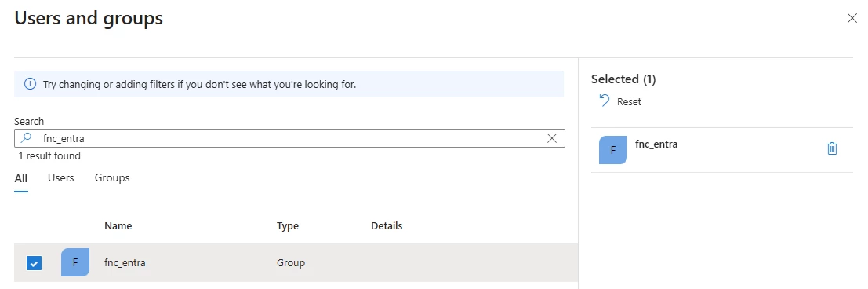
Task: Click the F avatar in results row
Action: (x=75, y=262)
